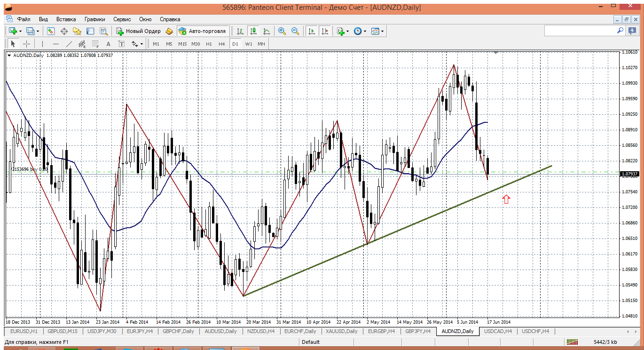The height and width of the screenshot is (350, 644).
Task: Open the Market Watch panel
Action: [51, 31]
